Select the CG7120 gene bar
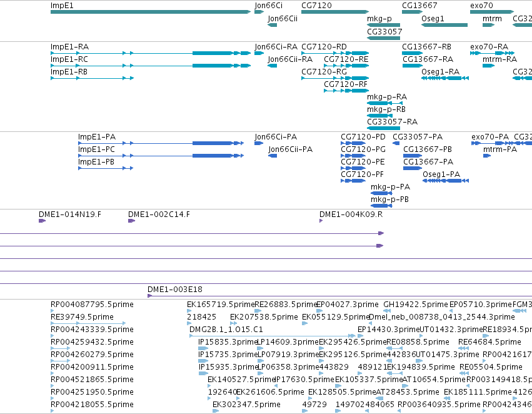 point(335,12)
